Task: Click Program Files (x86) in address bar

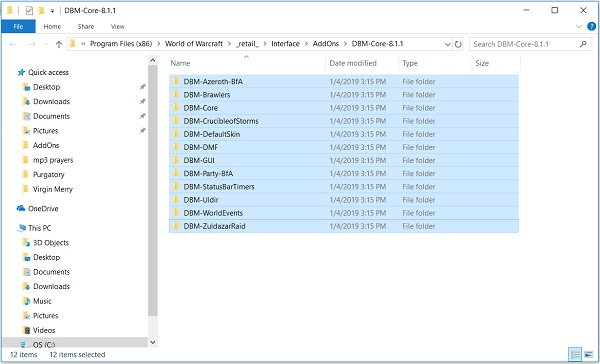Action: [121, 44]
